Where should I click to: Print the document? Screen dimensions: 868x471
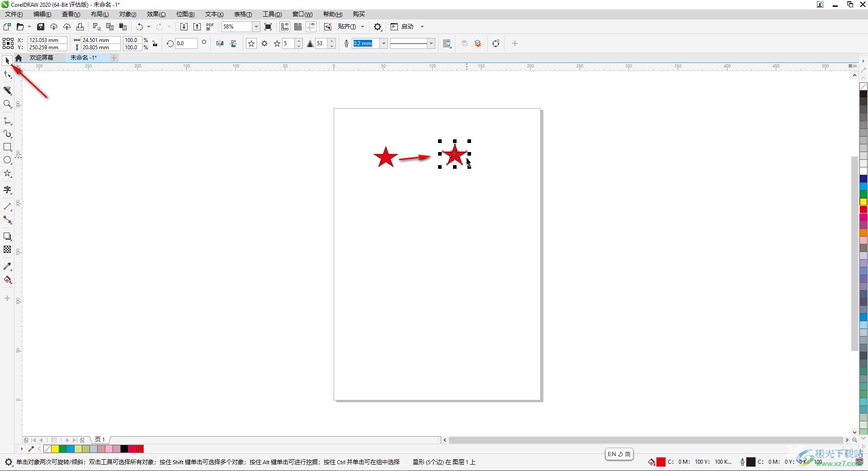80,27
